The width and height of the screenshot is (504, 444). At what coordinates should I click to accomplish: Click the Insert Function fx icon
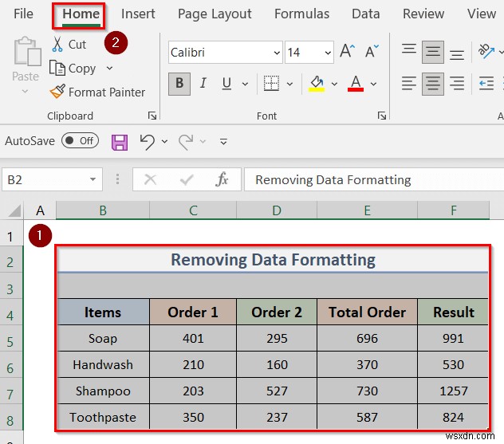pos(222,179)
